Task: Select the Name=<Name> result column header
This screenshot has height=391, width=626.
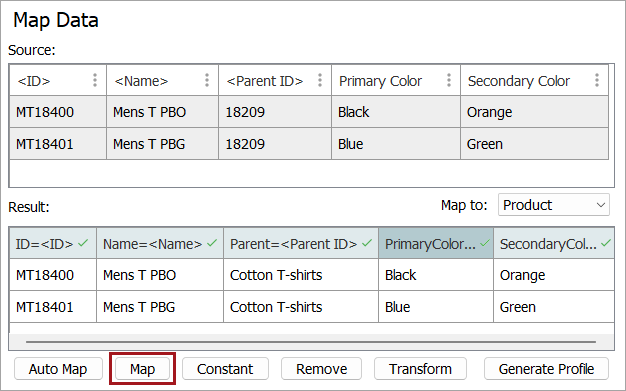Action: point(160,243)
